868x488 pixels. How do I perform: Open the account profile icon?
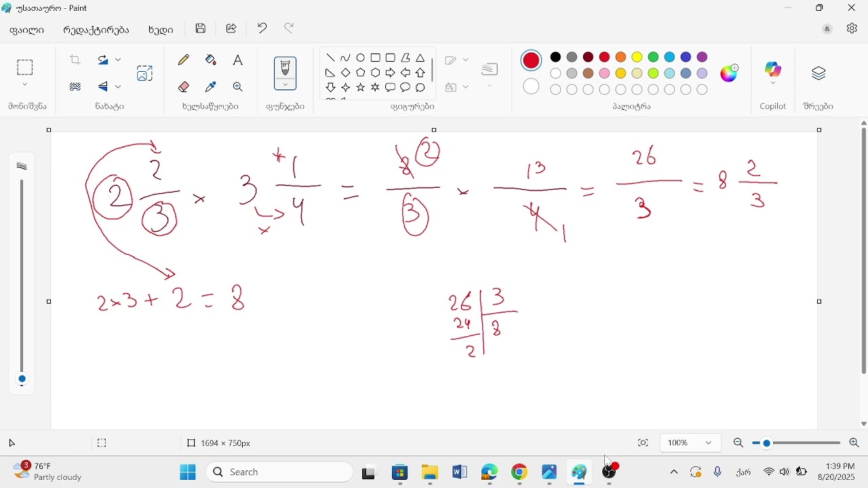click(828, 30)
